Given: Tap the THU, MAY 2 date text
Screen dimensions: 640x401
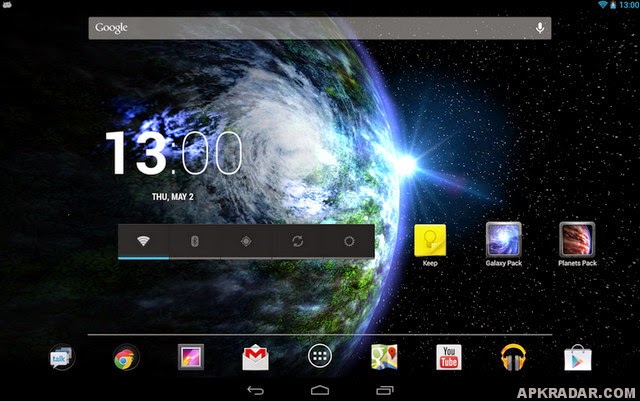Looking at the screenshot, I should pos(173,197).
